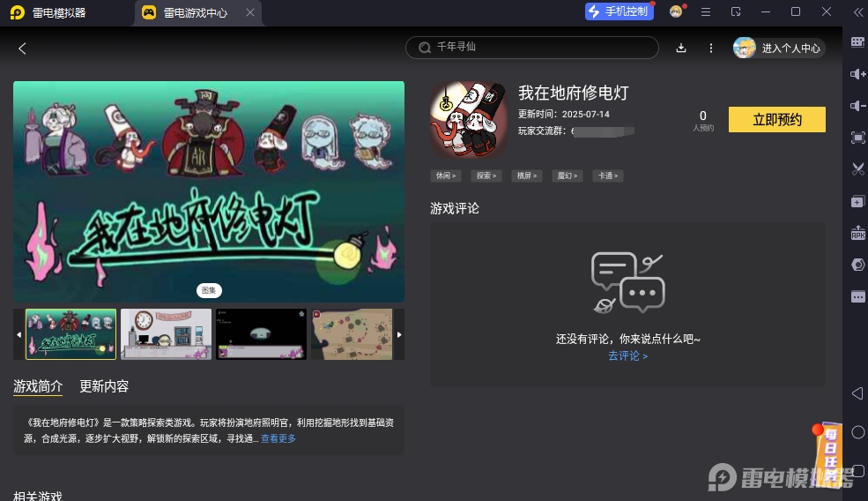
Task: Click the 图集 badge on the banner
Action: click(209, 290)
